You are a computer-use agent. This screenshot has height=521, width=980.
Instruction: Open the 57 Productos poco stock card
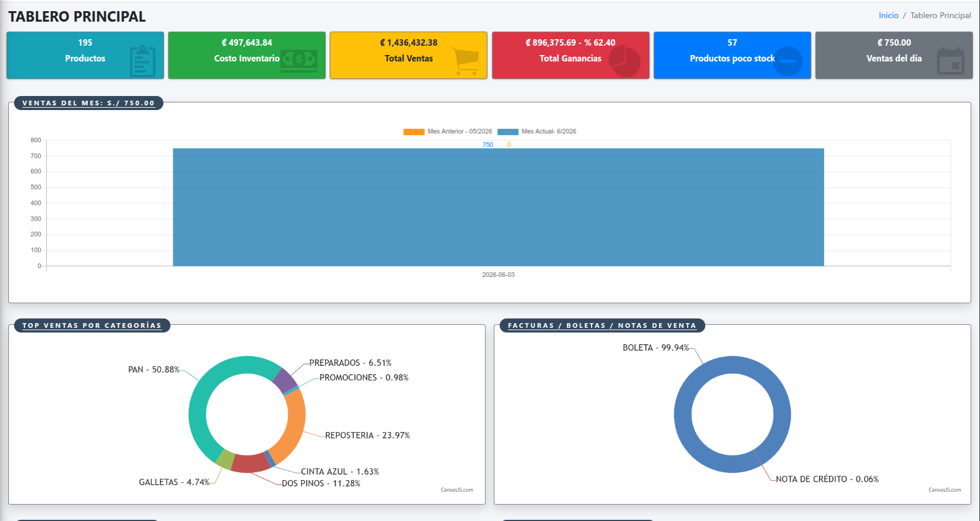(732, 55)
